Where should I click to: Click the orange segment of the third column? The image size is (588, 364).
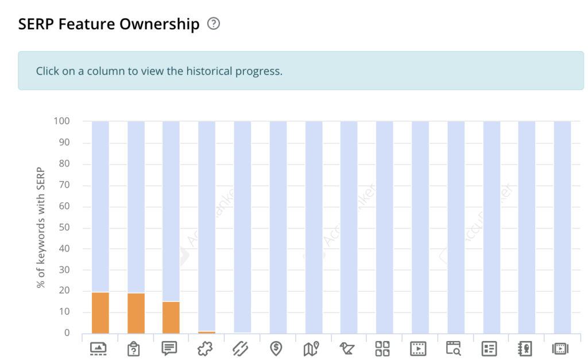[x=171, y=318]
